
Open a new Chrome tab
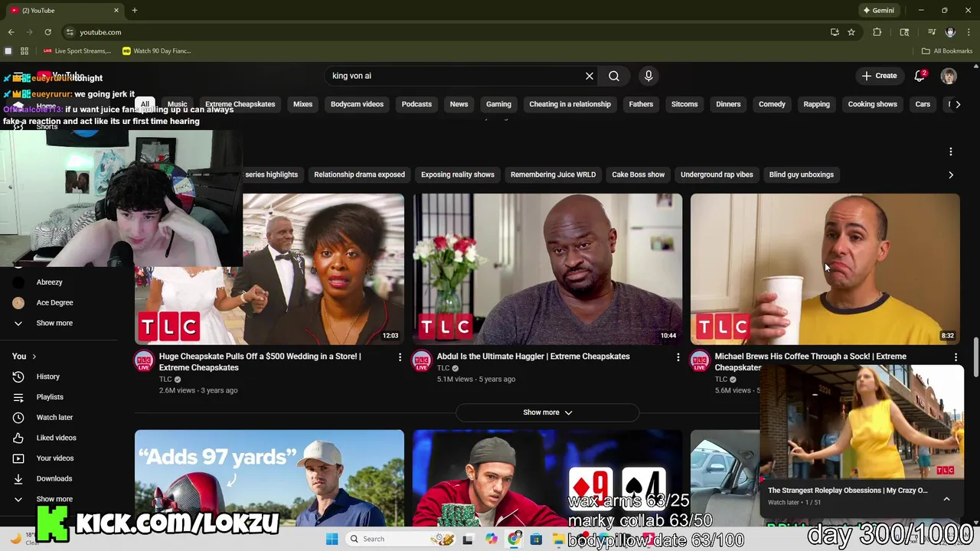pyautogui.click(x=134, y=11)
